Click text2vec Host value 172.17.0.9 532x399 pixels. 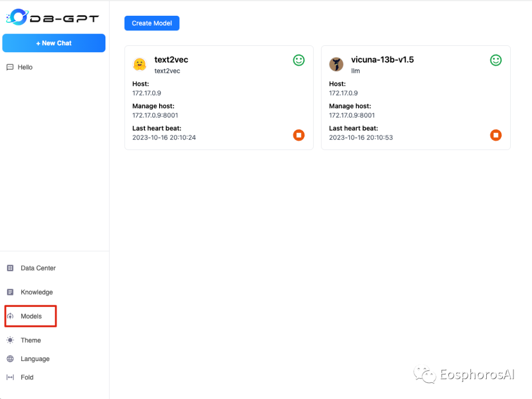pos(147,93)
